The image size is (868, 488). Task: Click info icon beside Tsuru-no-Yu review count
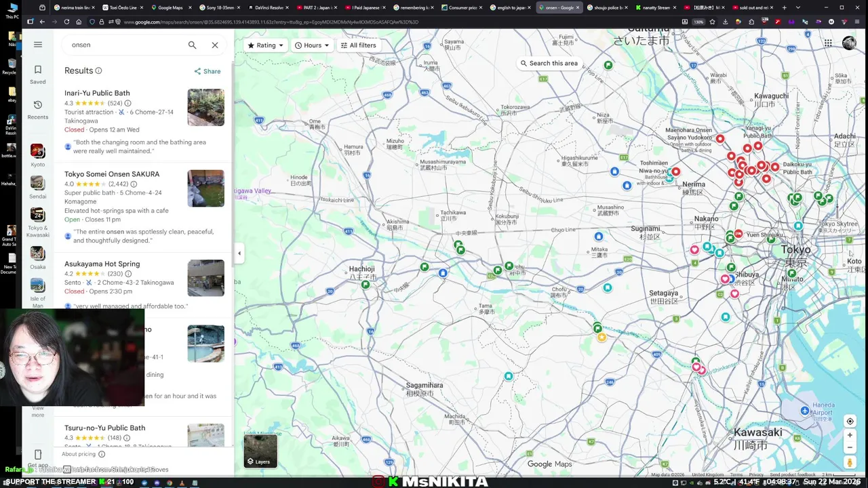click(127, 438)
